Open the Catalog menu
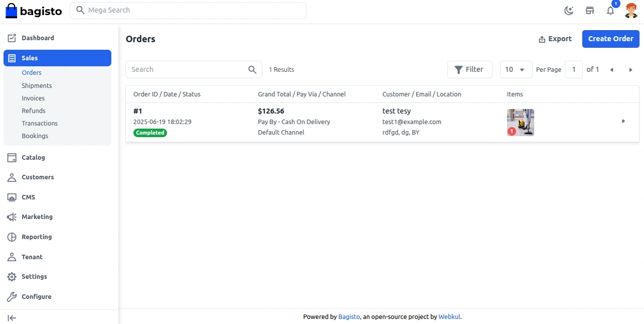 coord(33,158)
